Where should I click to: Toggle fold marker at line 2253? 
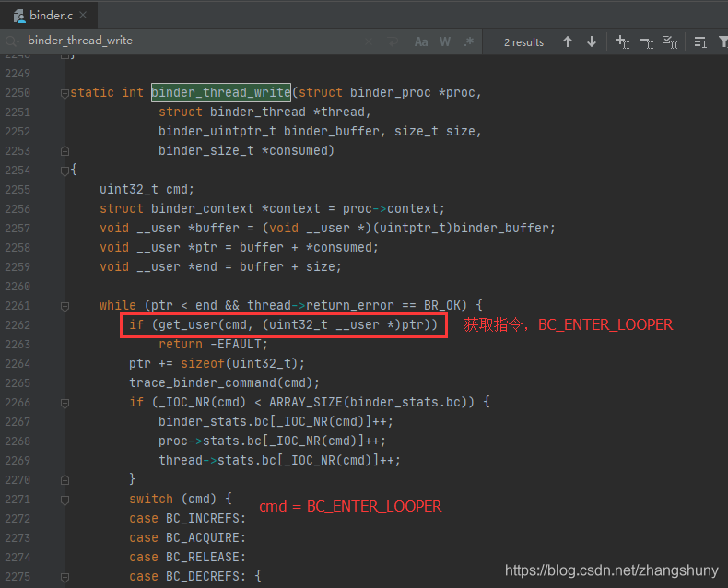click(65, 151)
